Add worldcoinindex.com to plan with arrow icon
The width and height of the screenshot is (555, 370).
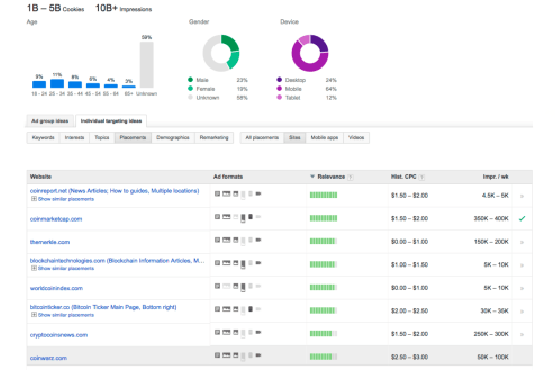[x=522, y=288]
